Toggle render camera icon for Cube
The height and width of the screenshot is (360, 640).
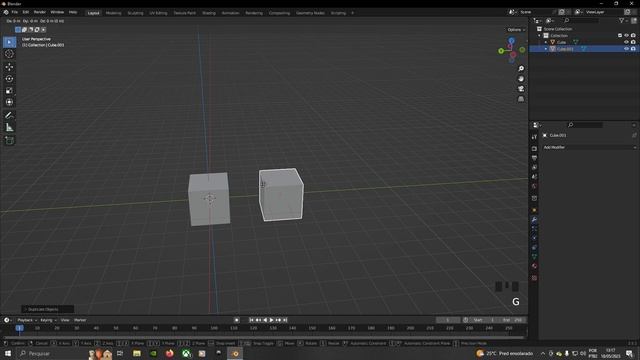click(633, 42)
